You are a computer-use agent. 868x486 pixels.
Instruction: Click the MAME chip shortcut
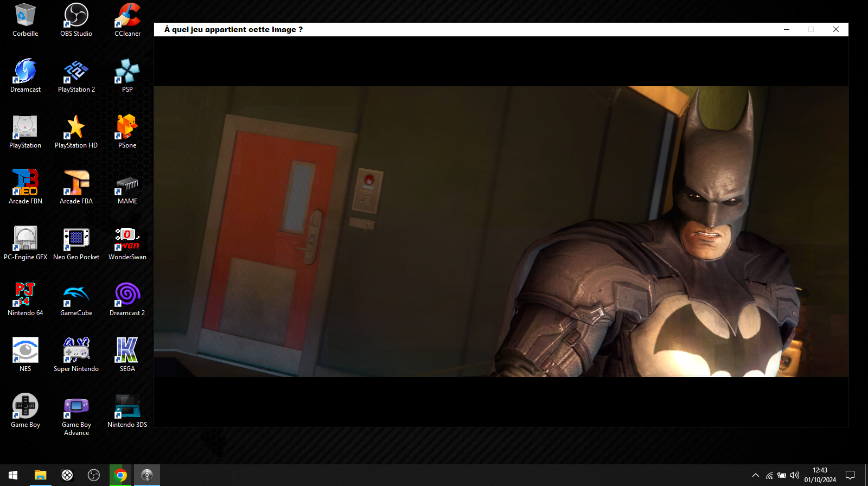(127, 188)
